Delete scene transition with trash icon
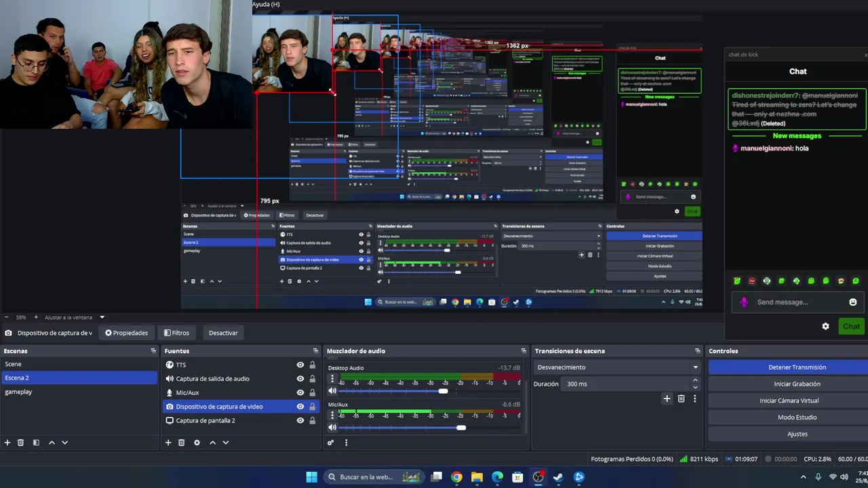This screenshot has height=488, width=868. tap(682, 399)
